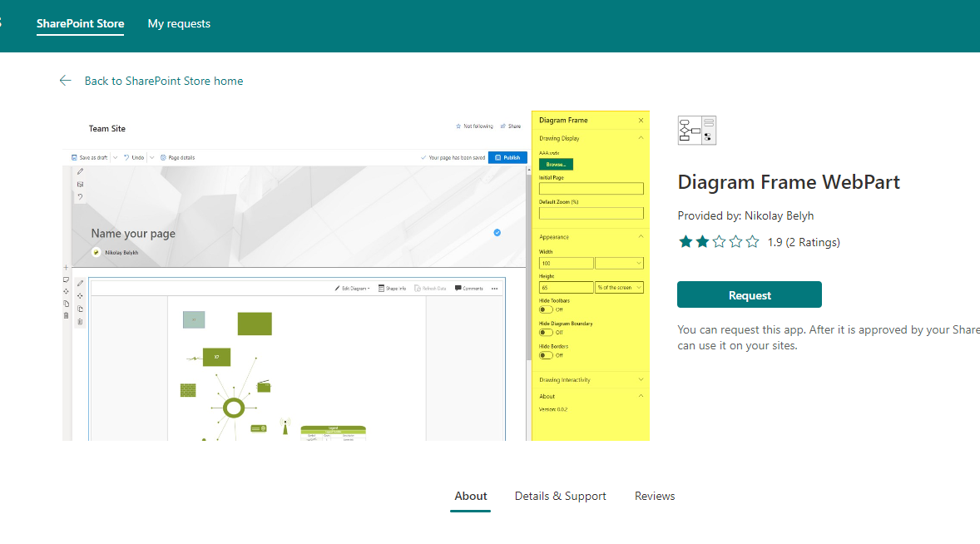The height and width of the screenshot is (544, 980).
Task: Click the Initial Page input field
Action: [x=591, y=189]
